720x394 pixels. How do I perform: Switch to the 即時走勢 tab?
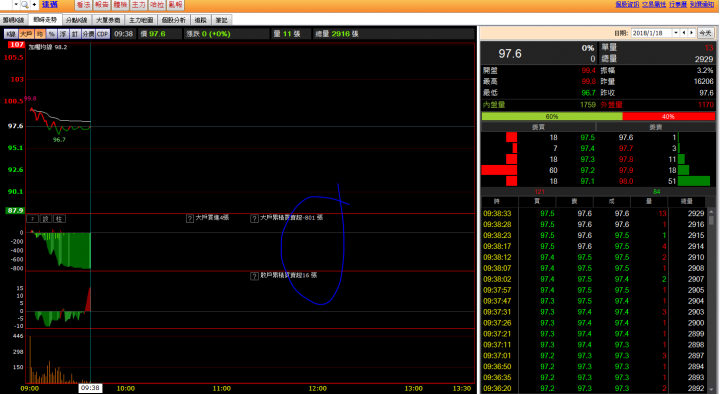point(45,20)
